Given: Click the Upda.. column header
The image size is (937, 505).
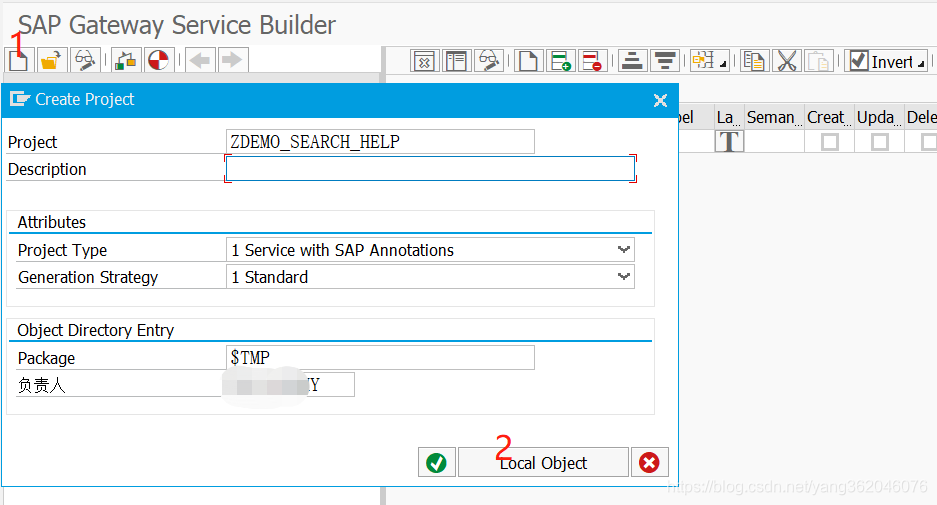Looking at the screenshot, I should click(878, 117).
